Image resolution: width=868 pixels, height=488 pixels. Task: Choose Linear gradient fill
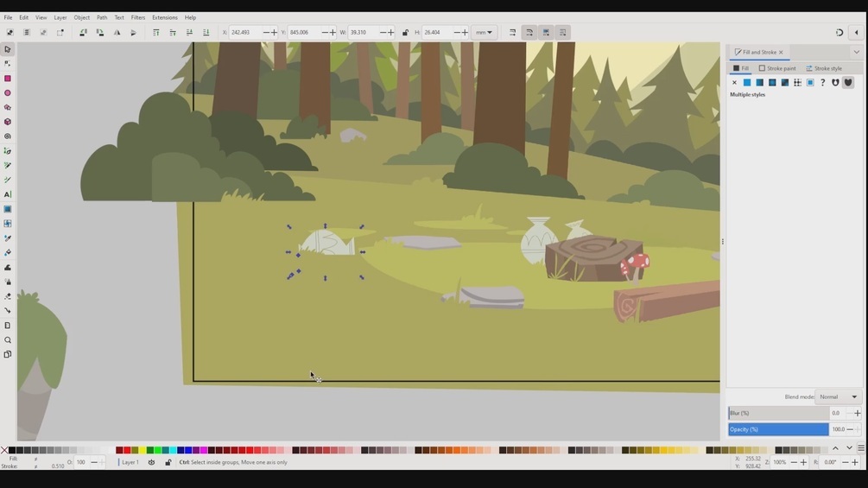tap(759, 82)
